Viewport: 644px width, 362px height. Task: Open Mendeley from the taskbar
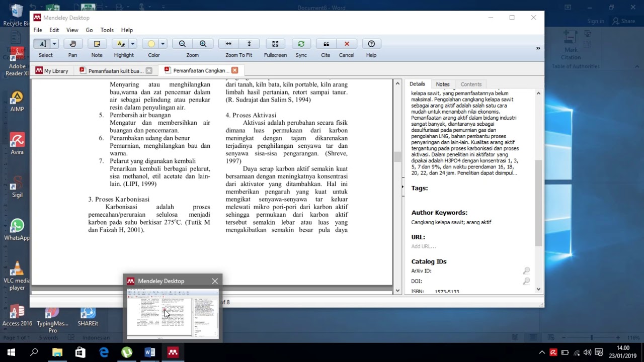point(173,352)
